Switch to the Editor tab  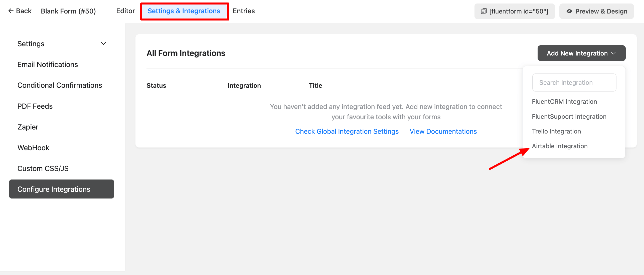pyautogui.click(x=125, y=11)
